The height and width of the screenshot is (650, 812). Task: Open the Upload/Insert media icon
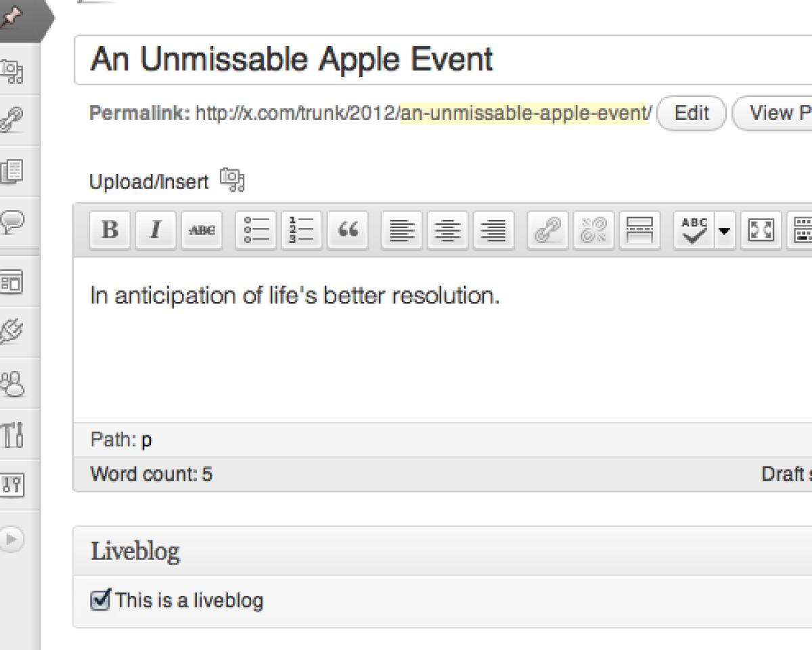coord(233,179)
